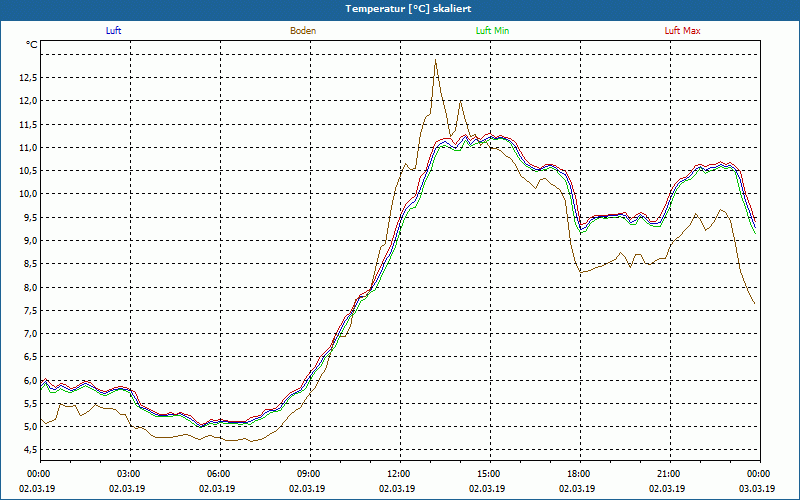Click the 12,0 y-axis value
800x500 pixels.
(28, 101)
